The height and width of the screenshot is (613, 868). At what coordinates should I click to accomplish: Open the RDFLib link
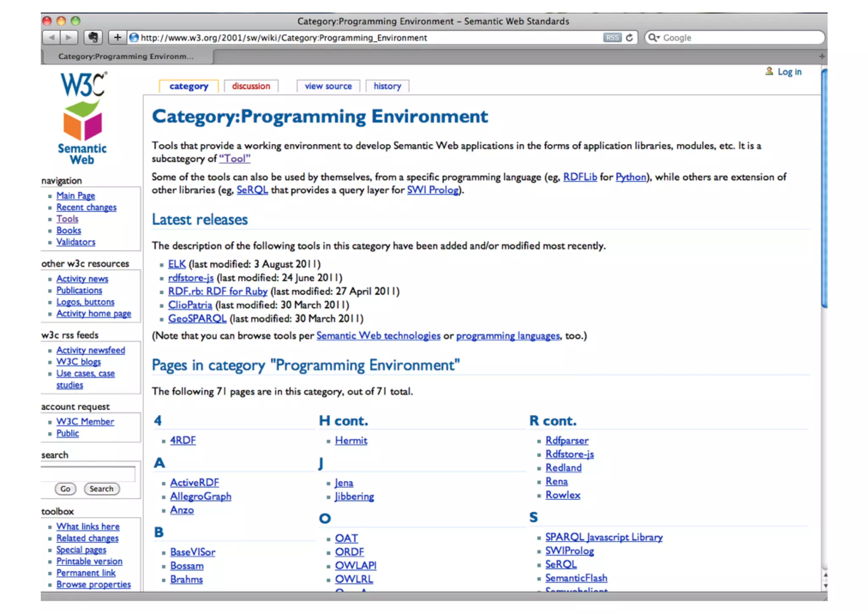(579, 177)
